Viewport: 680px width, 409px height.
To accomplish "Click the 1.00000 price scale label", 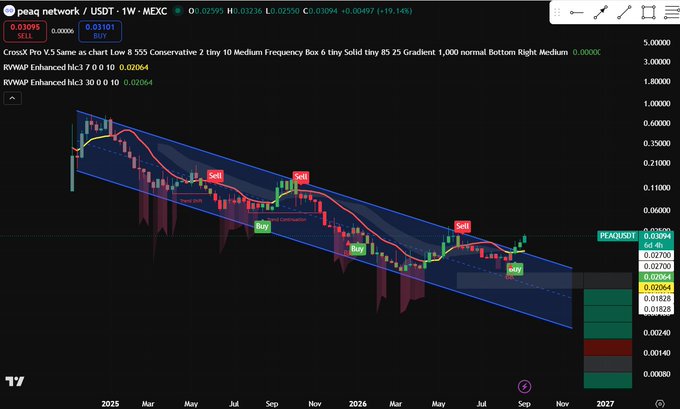I will (657, 103).
